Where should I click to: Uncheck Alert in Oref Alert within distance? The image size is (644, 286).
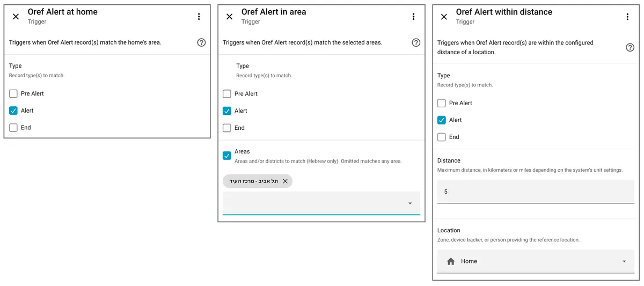[442, 120]
